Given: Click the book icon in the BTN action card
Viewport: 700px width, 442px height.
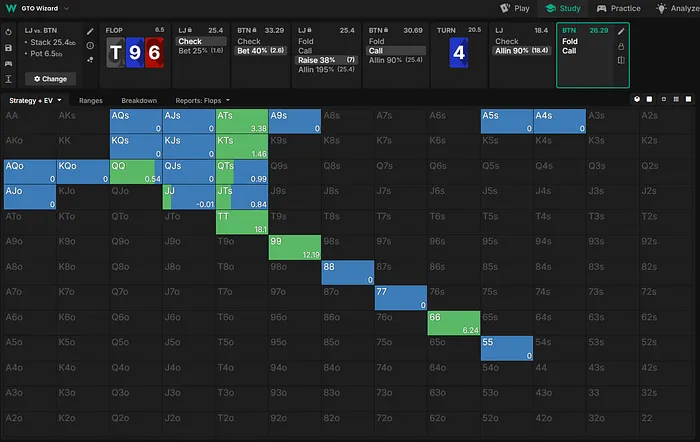Looking at the screenshot, I should pos(621,60).
